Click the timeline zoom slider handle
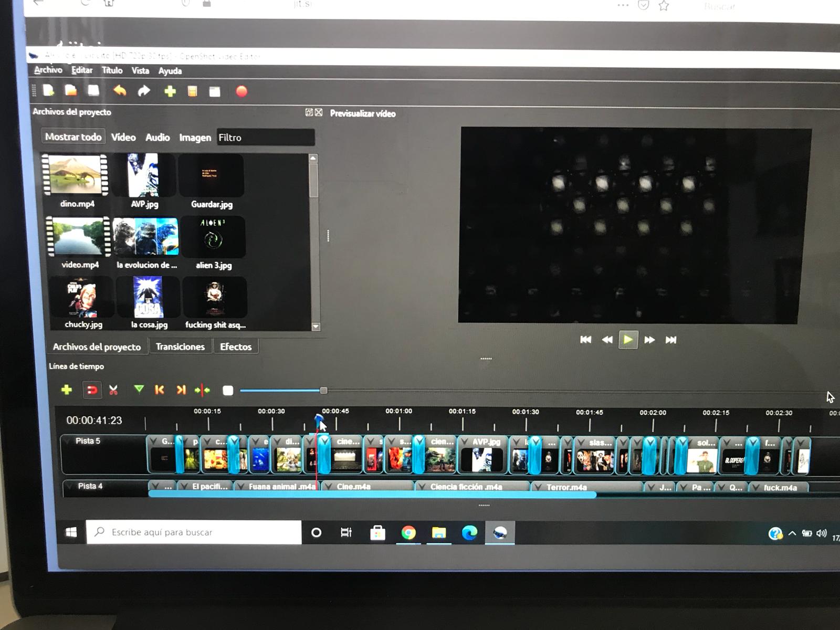Viewport: 840px width, 630px height. point(323,390)
